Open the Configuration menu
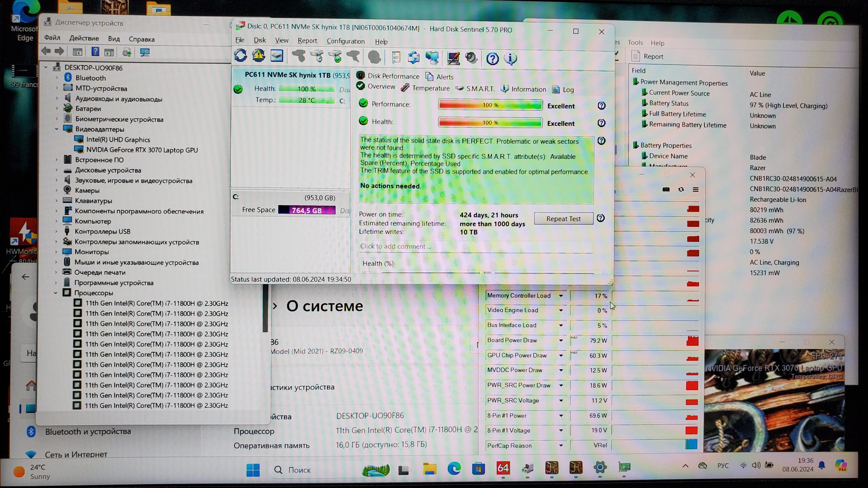868x488 pixels. coord(346,41)
